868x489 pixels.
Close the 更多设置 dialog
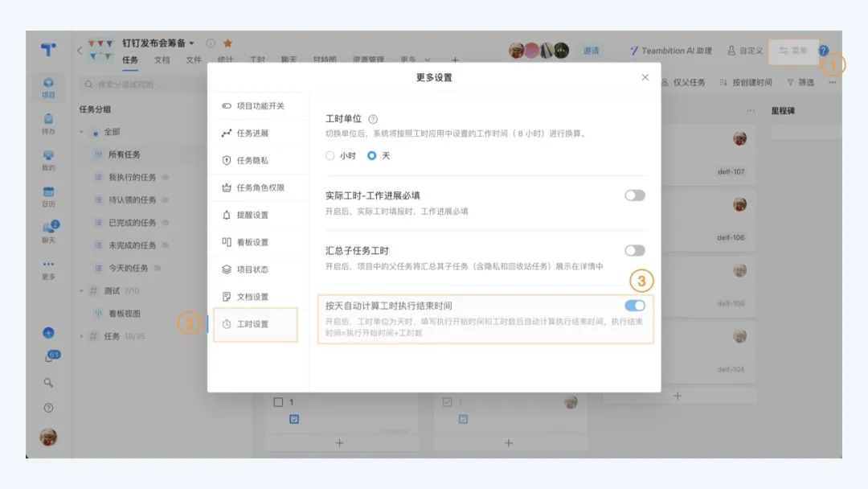pos(645,77)
